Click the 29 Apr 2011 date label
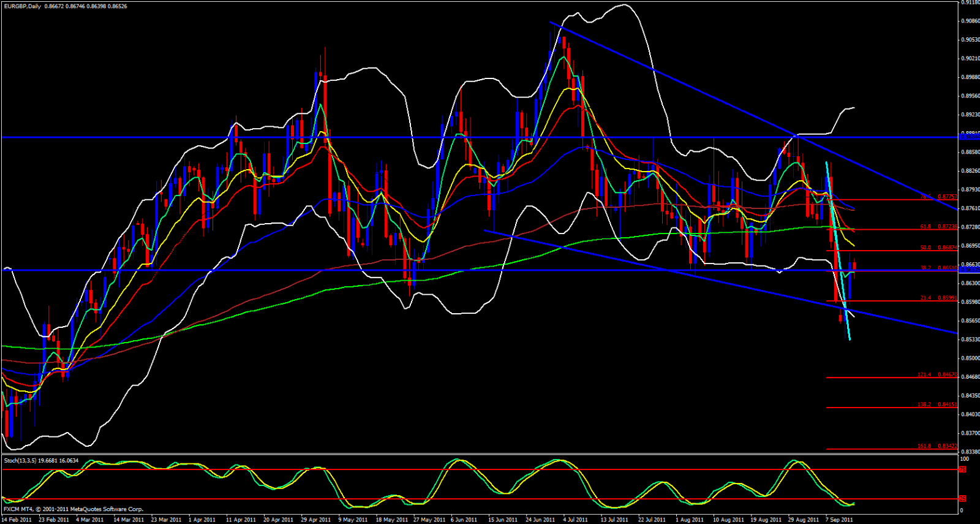980x524 pixels. (315, 520)
